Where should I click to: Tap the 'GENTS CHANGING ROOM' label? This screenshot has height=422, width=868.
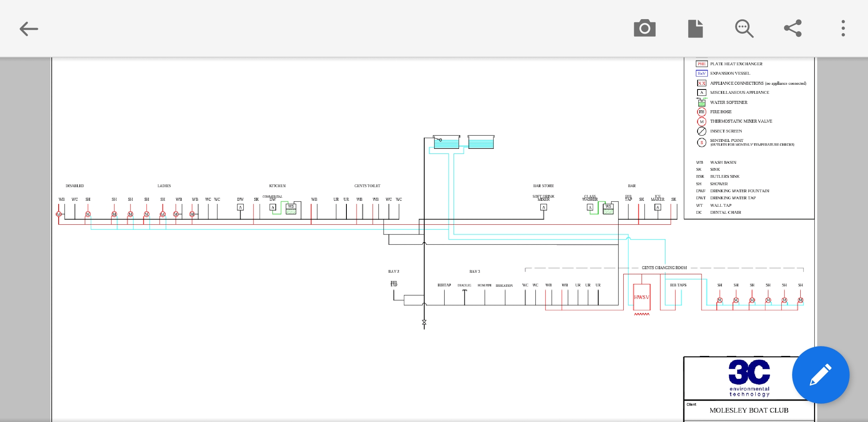[664, 268]
